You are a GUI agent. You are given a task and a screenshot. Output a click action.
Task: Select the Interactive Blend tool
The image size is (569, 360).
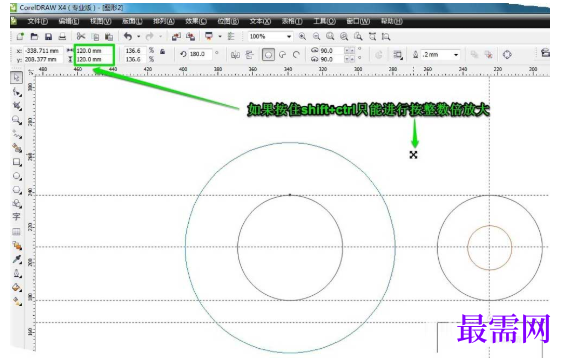(17, 246)
